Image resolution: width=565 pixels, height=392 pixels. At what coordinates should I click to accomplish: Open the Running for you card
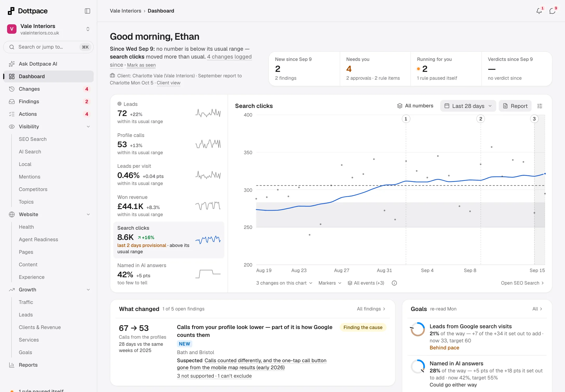click(x=446, y=69)
